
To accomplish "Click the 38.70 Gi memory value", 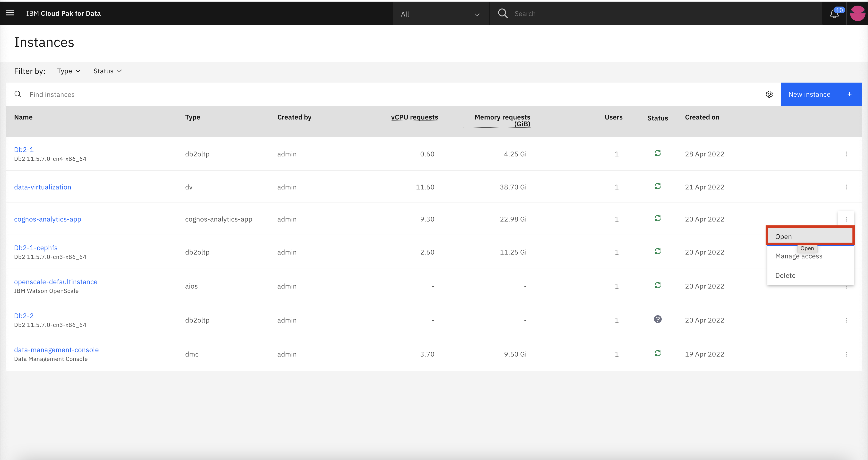I will coord(513,187).
